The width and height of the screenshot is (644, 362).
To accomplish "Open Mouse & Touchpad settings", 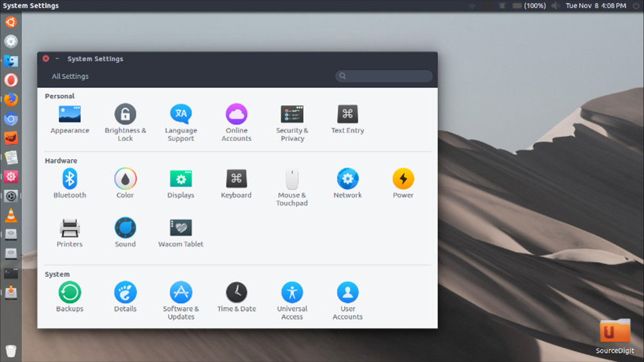I will pyautogui.click(x=292, y=187).
